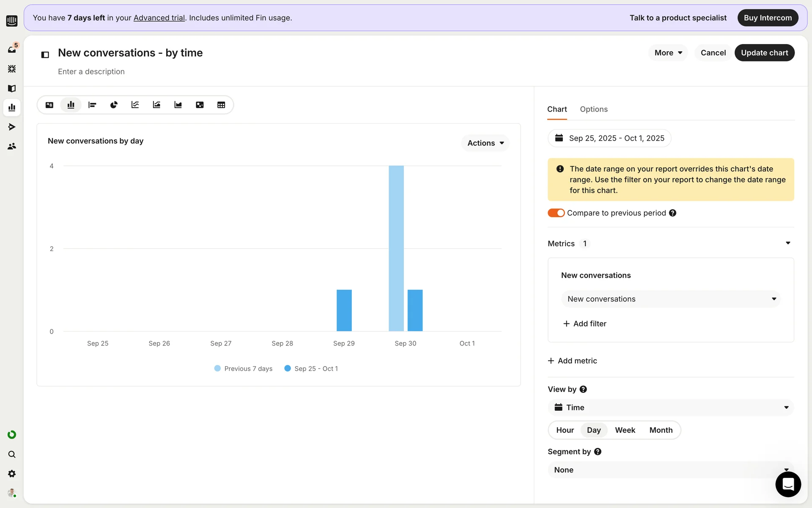Select Month time granularity
The image size is (812, 508).
[x=661, y=430]
